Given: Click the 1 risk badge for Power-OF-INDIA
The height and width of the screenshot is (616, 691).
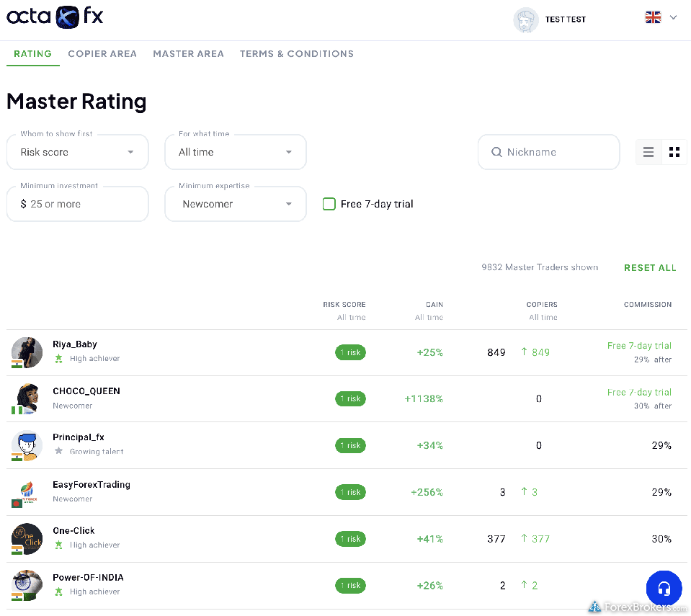Looking at the screenshot, I should 350,586.
